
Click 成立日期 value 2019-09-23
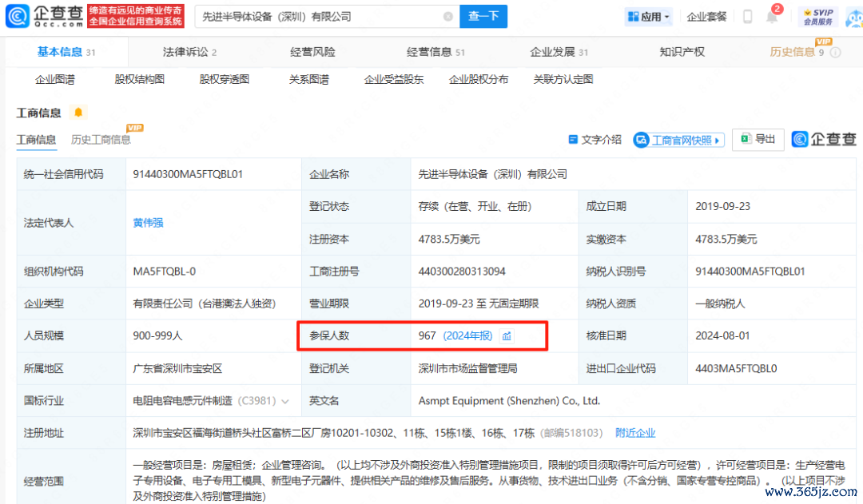[722, 206]
